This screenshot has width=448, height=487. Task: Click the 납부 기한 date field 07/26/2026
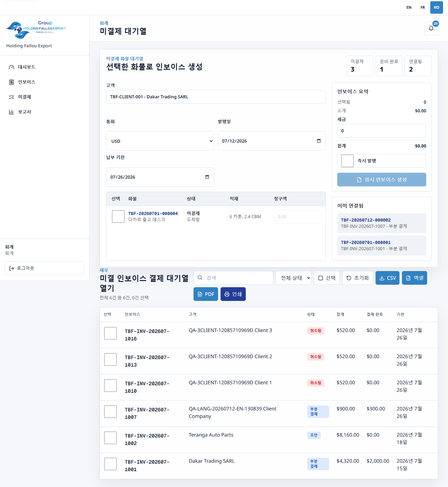160,177
